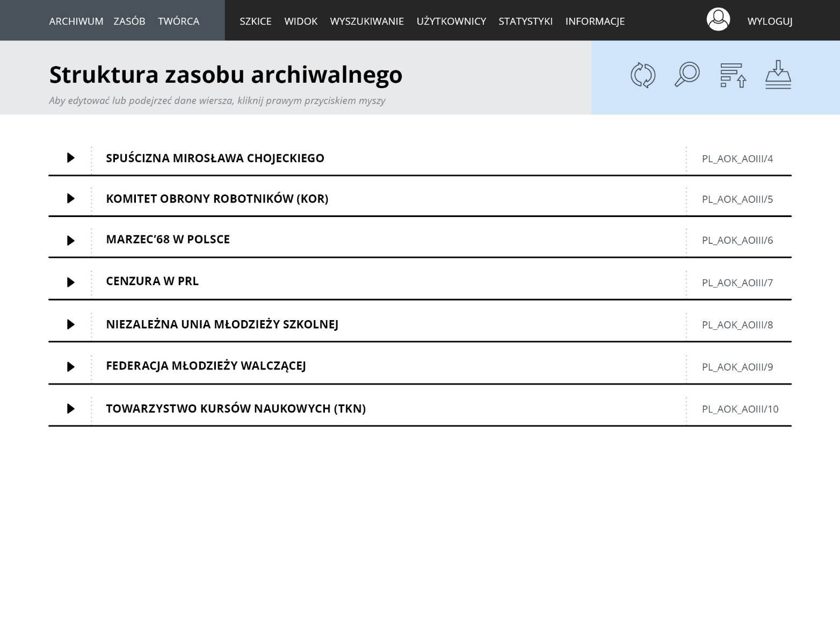Click the signature PL_AOK_AOIII/4
840x630 pixels.
click(737, 159)
